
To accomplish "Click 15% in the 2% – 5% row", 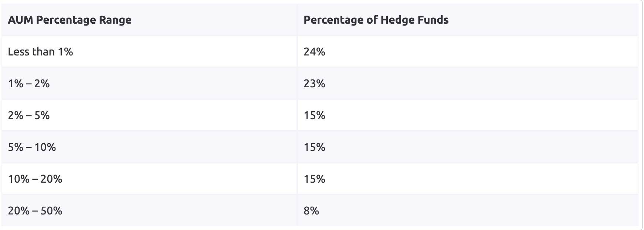I will (314, 115).
